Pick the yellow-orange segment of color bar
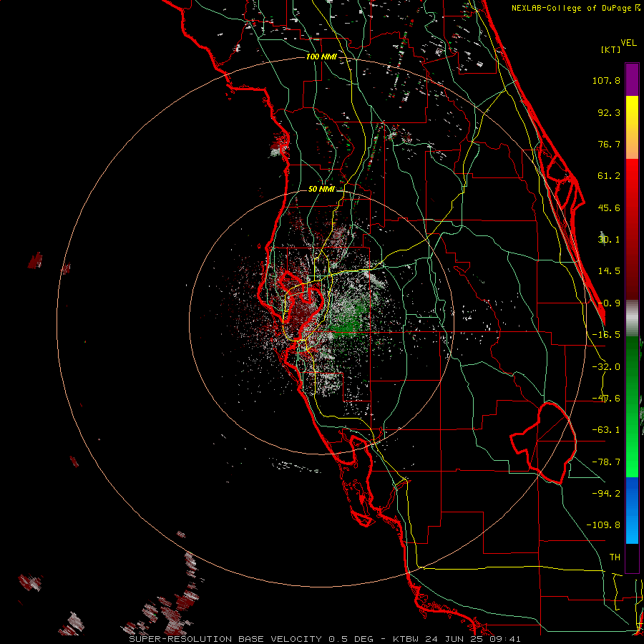 coord(632,127)
